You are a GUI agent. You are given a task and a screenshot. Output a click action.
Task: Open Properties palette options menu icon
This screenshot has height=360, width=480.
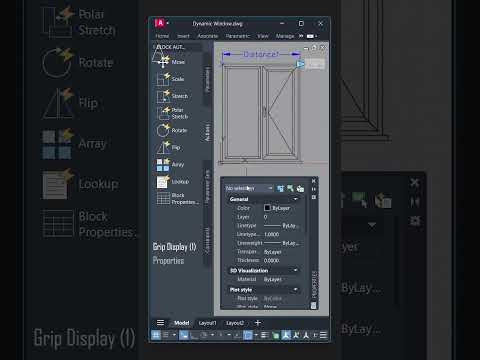(x=314, y=198)
